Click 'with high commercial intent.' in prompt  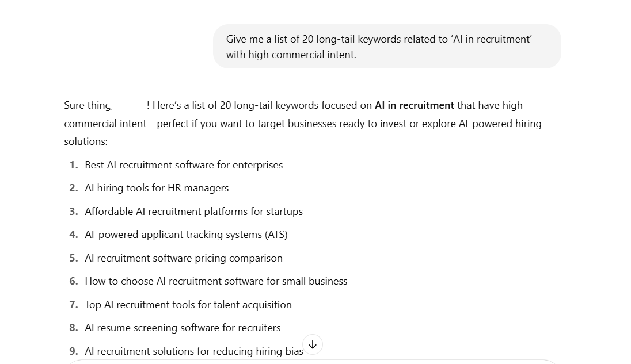(x=291, y=55)
